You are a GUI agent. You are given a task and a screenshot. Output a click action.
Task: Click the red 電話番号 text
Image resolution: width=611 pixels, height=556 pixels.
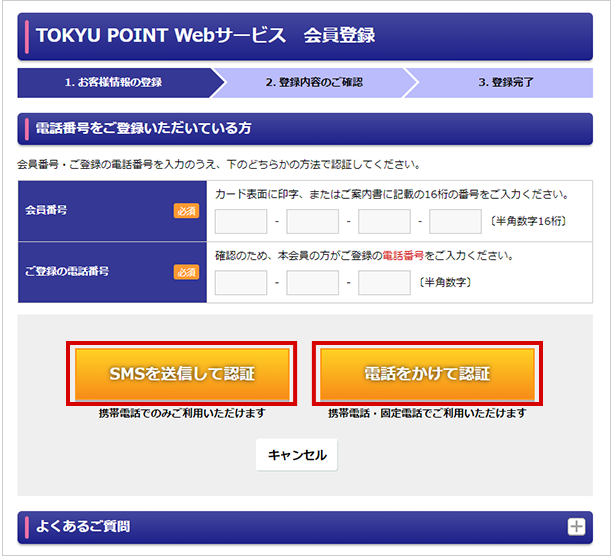(403, 256)
